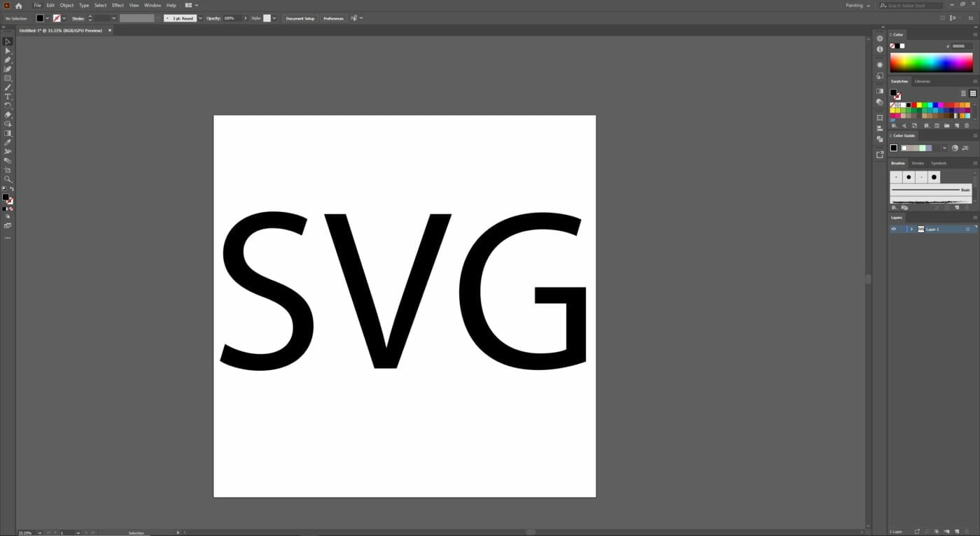
Task: Select the Zoom tool
Action: pyautogui.click(x=8, y=179)
